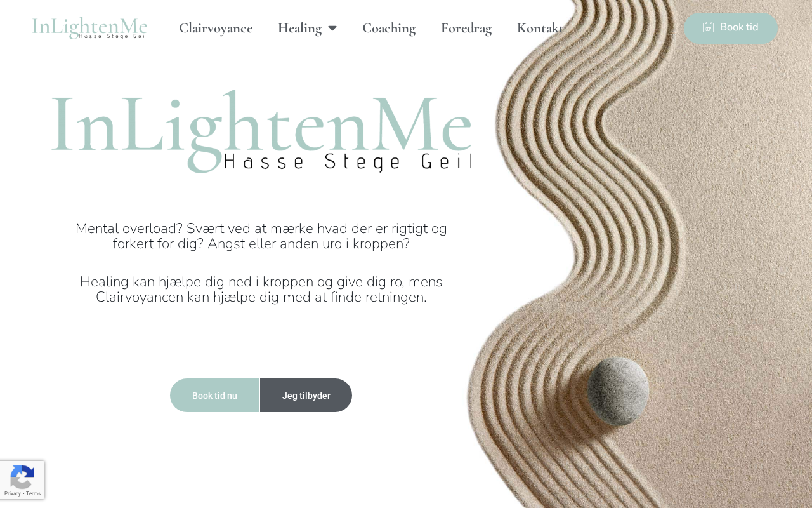Open the Foredrag page
The width and height of the screenshot is (812, 508).
pyautogui.click(x=466, y=28)
